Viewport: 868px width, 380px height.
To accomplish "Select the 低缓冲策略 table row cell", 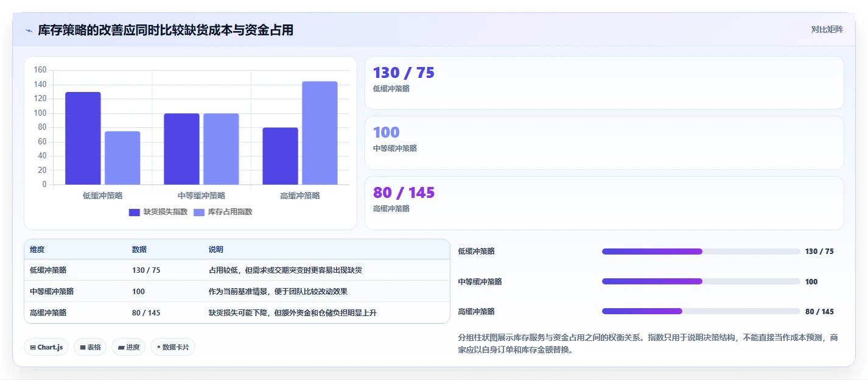I will (48, 270).
